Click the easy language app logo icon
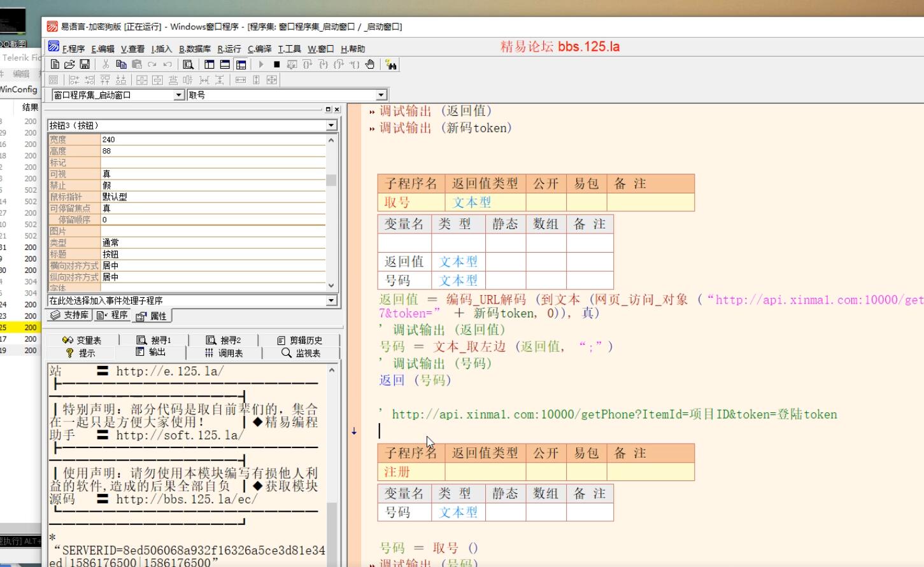924x567 pixels. (x=52, y=26)
